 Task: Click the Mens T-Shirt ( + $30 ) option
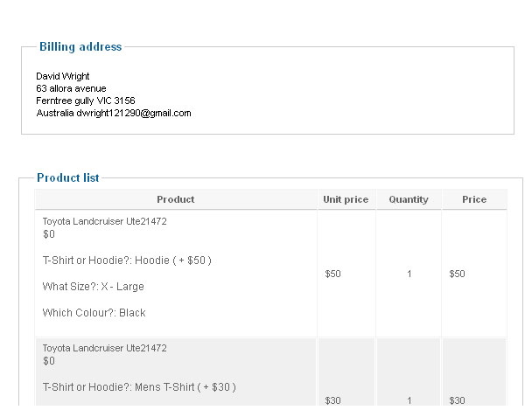(x=185, y=387)
